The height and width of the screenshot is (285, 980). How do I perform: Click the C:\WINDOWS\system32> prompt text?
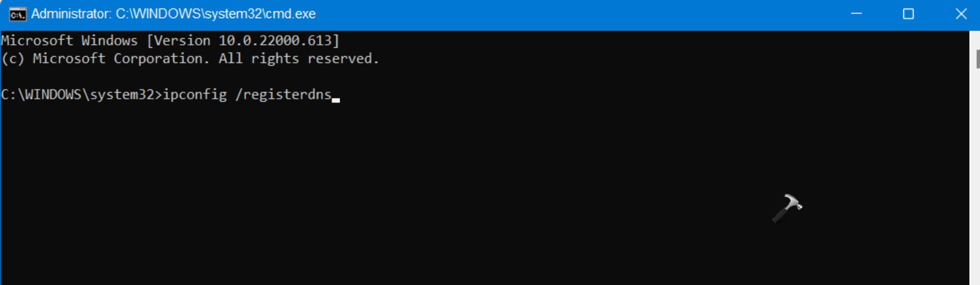(81, 94)
